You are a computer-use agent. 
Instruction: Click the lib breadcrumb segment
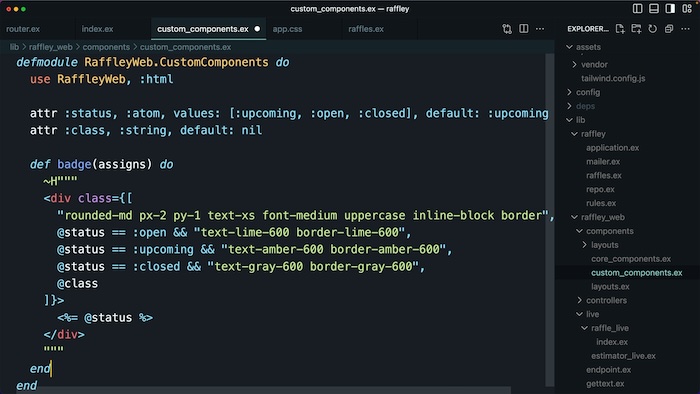[x=14, y=47]
